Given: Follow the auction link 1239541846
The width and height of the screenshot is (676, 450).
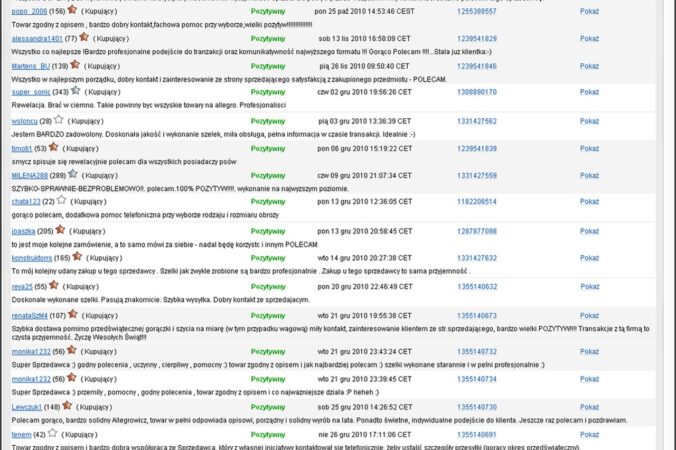Looking at the screenshot, I should coord(477,66).
